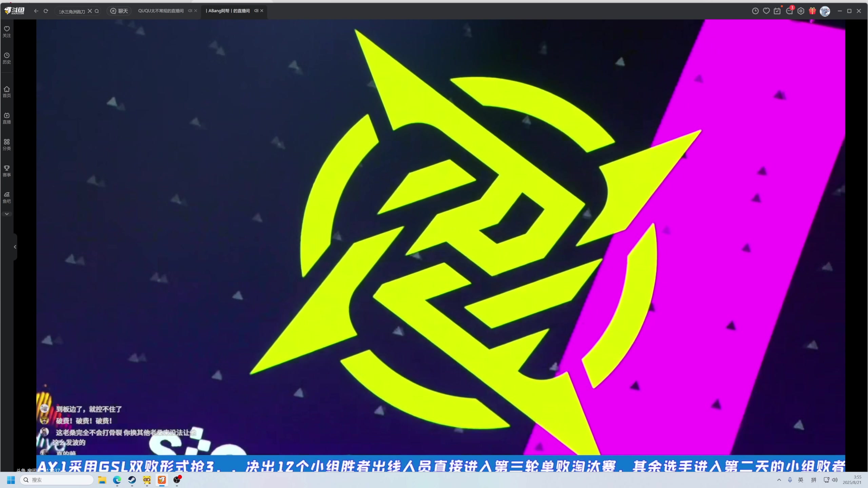Mute the ABang tab speaker icon
This screenshot has width=868, height=488.
pos(256,11)
